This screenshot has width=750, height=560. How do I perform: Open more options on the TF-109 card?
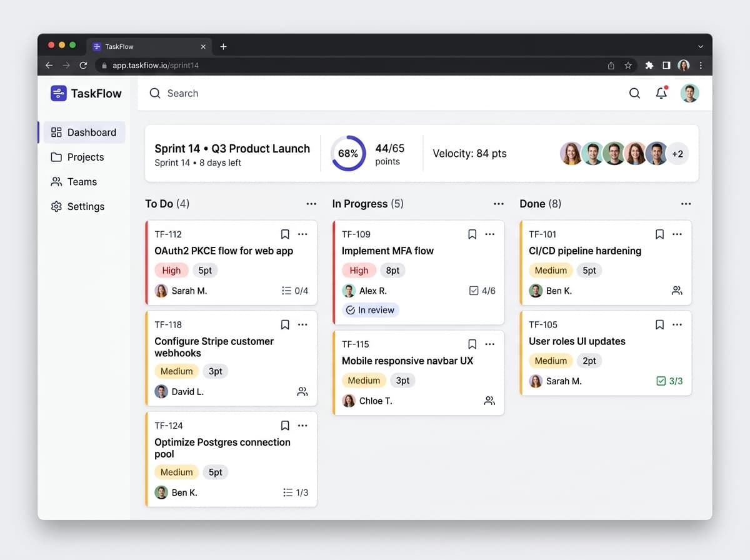coord(490,234)
